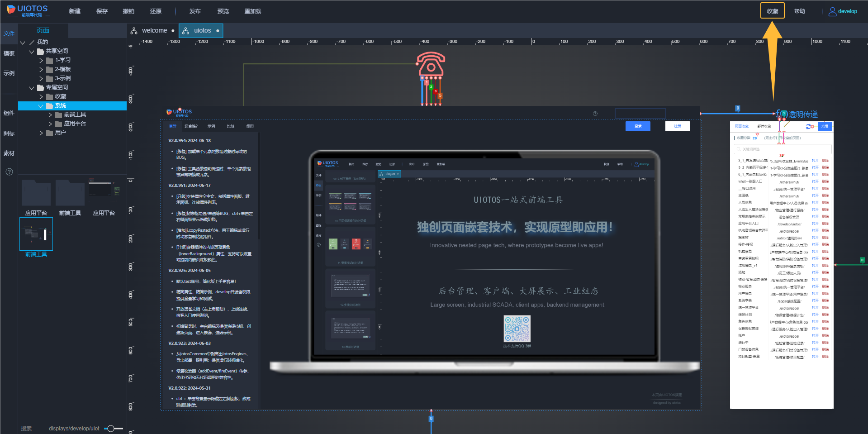This screenshot has width=868, height=434.
Task: Click the 3-示例 folder icon
Action: point(50,78)
